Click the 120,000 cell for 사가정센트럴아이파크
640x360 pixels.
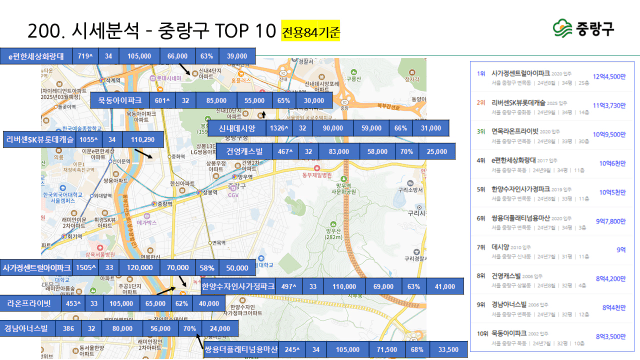140,268
